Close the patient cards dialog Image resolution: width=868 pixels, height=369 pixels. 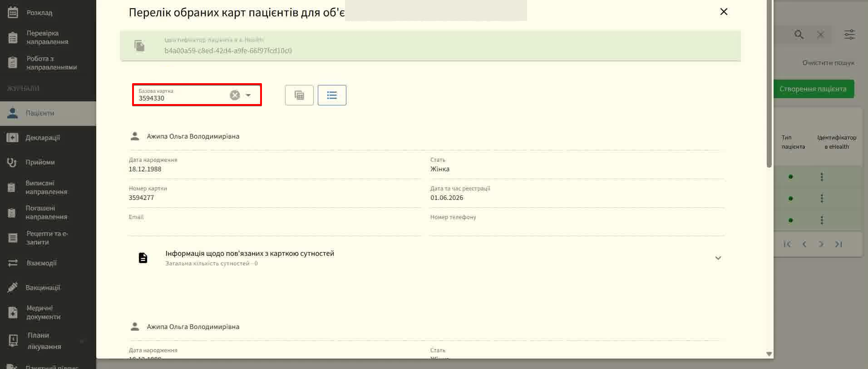coord(724,12)
